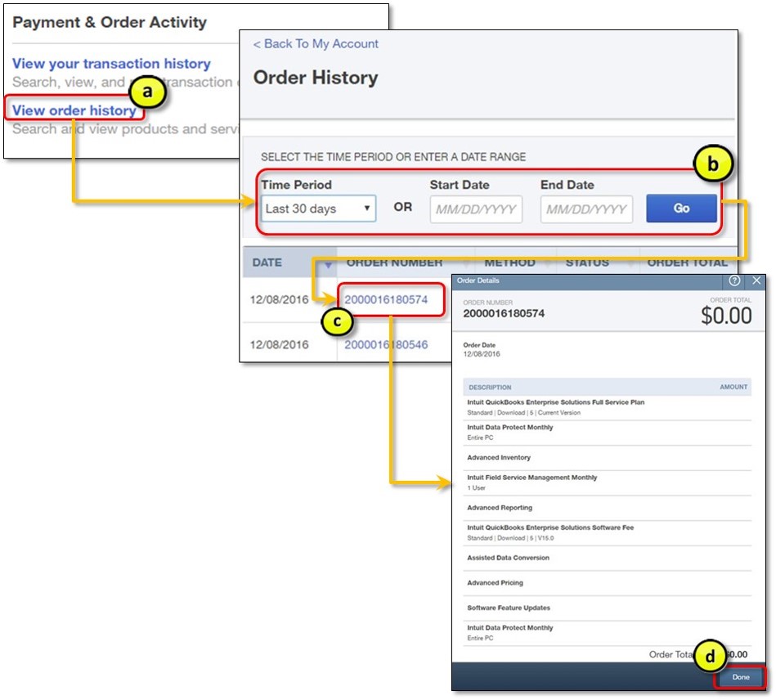Viewport: 776px width, 700px height.
Task: Select the Order History page heading
Action: coord(316,78)
